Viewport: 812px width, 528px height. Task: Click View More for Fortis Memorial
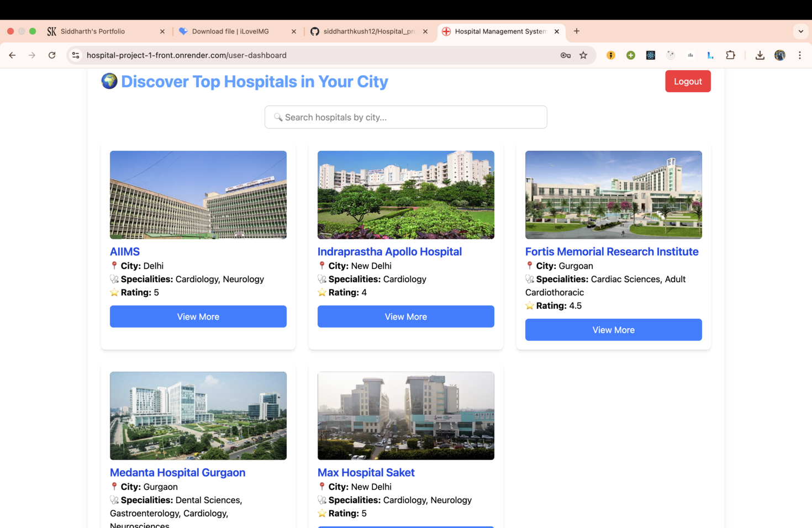614,330
